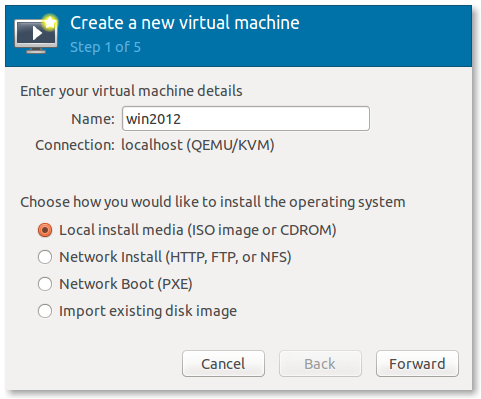Go Forward to step 2
The height and width of the screenshot is (399, 481).
pos(417,364)
